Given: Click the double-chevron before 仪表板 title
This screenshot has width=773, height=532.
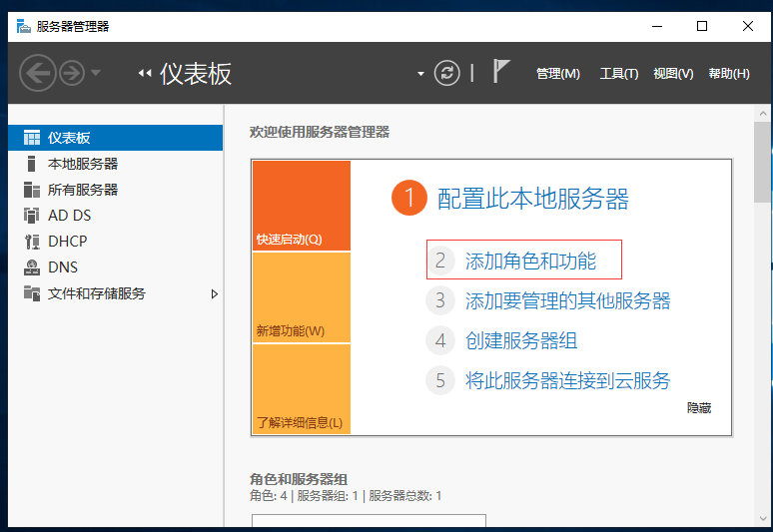Looking at the screenshot, I should [145, 74].
